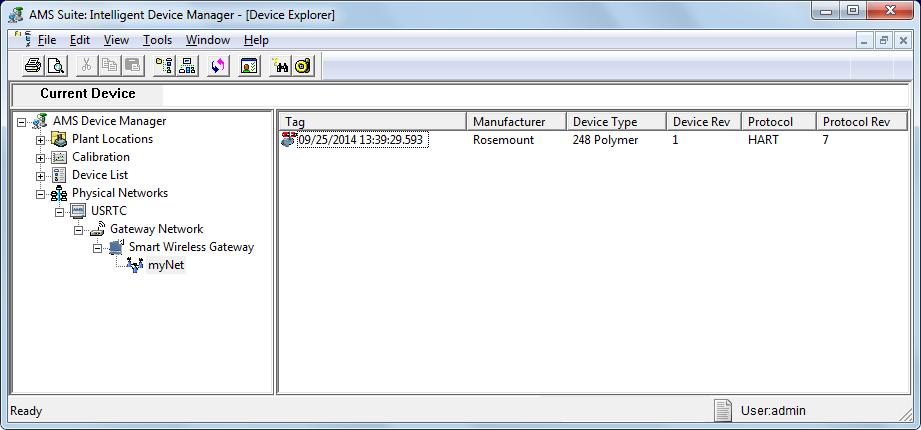The width and height of the screenshot is (921, 430).
Task: Click the Physical Networks tree icon
Action: [59, 193]
